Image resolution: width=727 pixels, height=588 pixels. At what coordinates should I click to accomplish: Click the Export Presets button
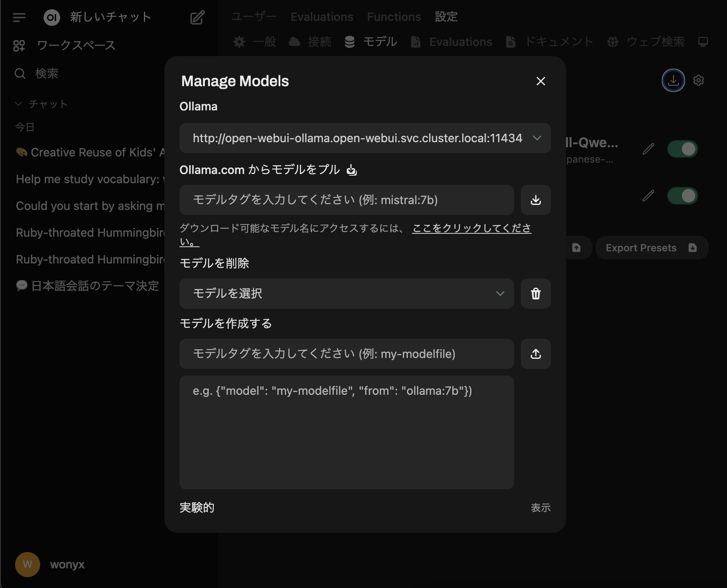click(652, 248)
